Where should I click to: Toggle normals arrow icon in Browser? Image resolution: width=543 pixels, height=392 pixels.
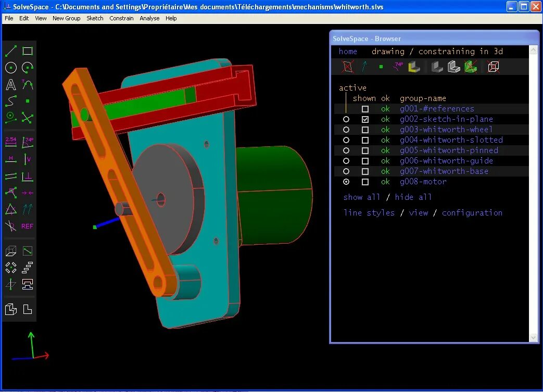click(x=364, y=67)
